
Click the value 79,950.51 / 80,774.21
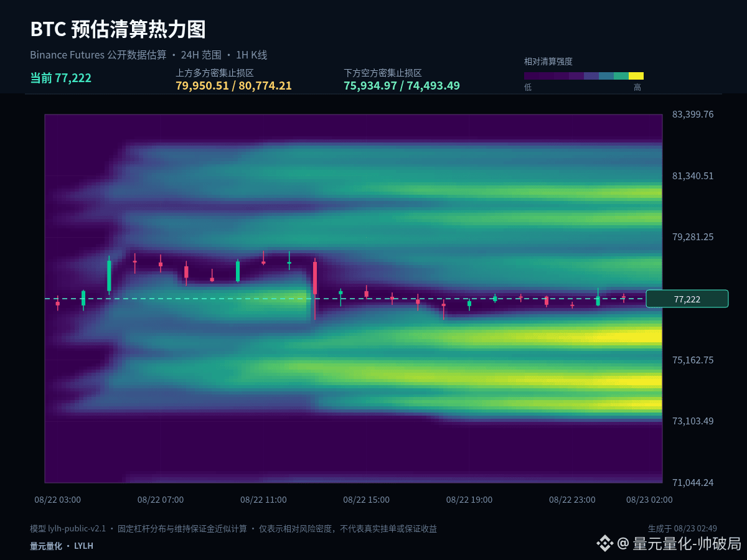(x=233, y=86)
